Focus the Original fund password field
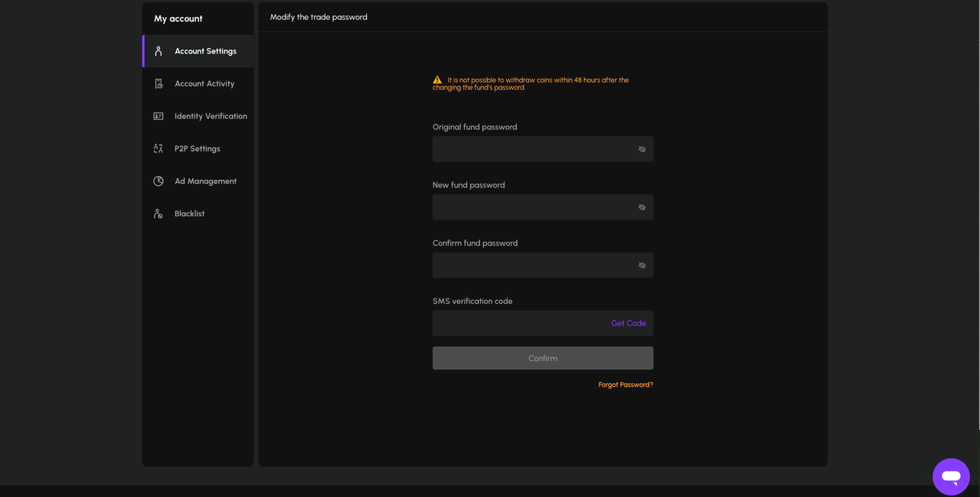980x497 pixels. (543, 149)
